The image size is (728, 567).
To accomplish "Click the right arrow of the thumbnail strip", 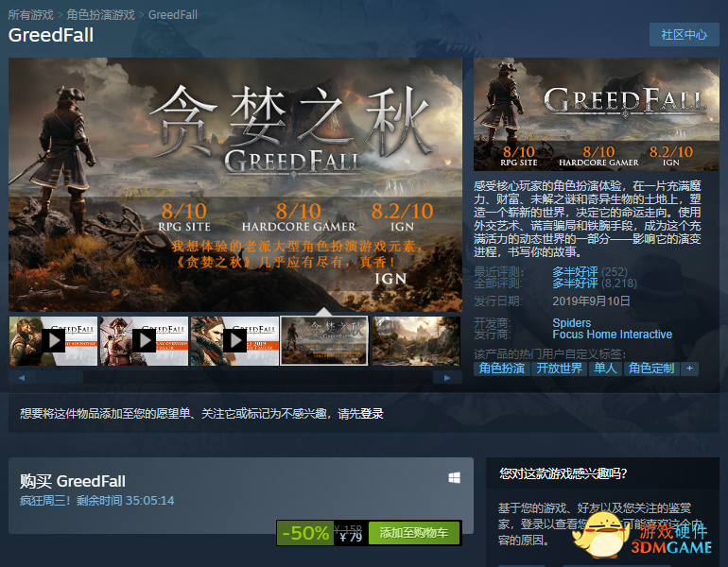I will click(446, 377).
